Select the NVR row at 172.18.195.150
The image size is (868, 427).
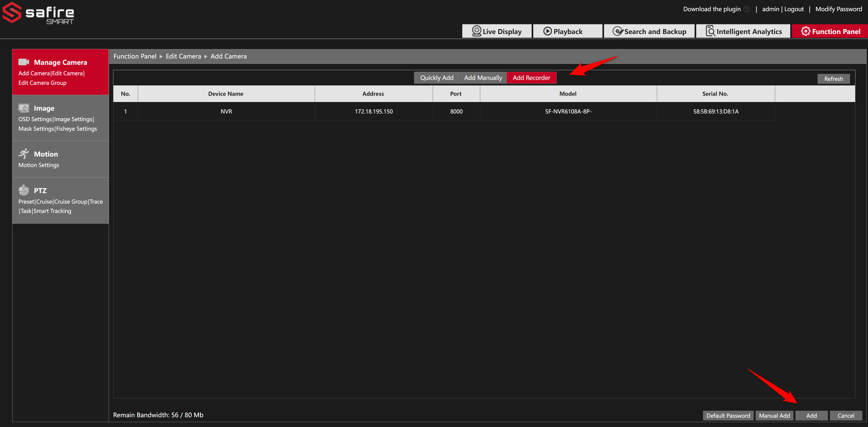pyautogui.click(x=373, y=111)
